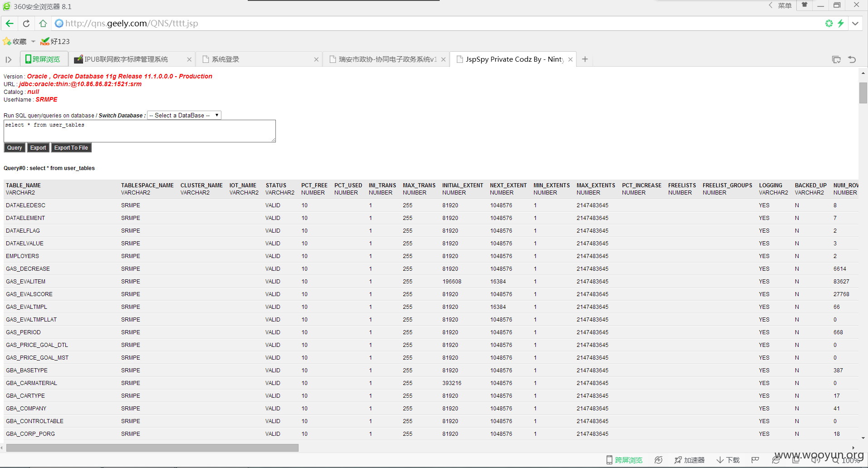The height and width of the screenshot is (468, 868).
Task: Open the 菜单 menu
Action: coord(785,5)
